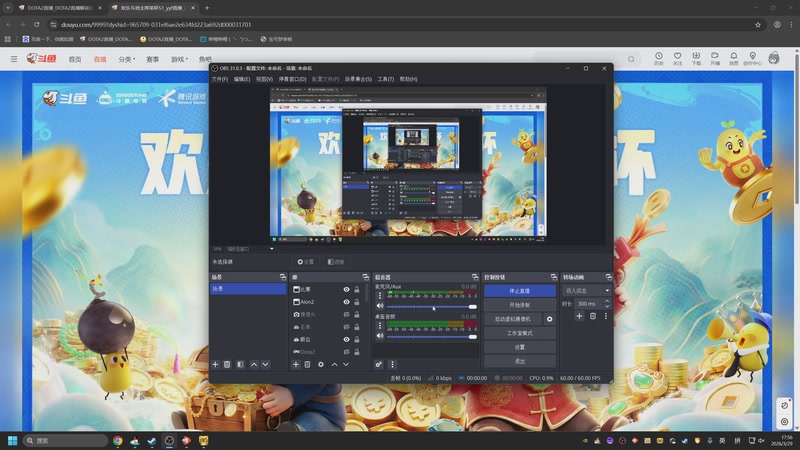The width and height of the screenshot is (800, 450).
Task: Click the 开始录制 button
Action: coord(519,305)
